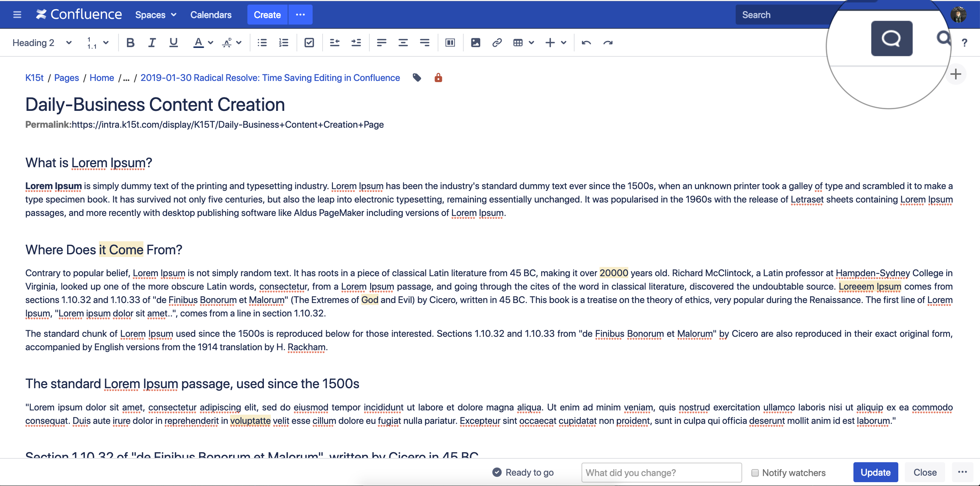
Task: Open the Home breadcrumb link
Action: tap(102, 78)
